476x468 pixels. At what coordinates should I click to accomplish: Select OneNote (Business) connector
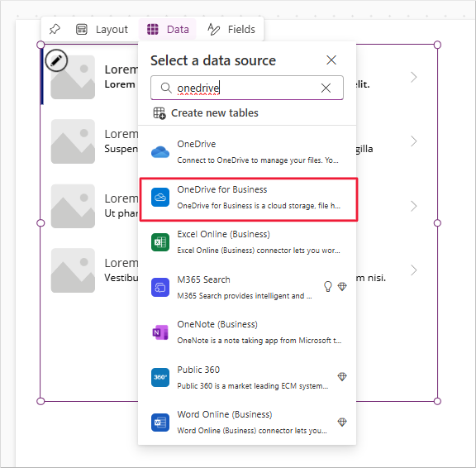pyautogui.click(x=247, y=332)
